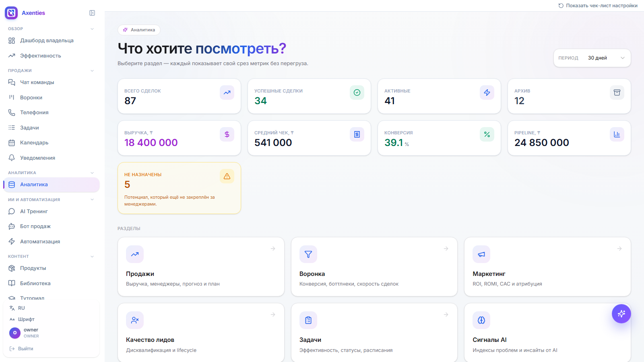Screen dimensions: 644x362
Task: Open the Период 30 дней dropdown
Action: click(x=592, y=58)
